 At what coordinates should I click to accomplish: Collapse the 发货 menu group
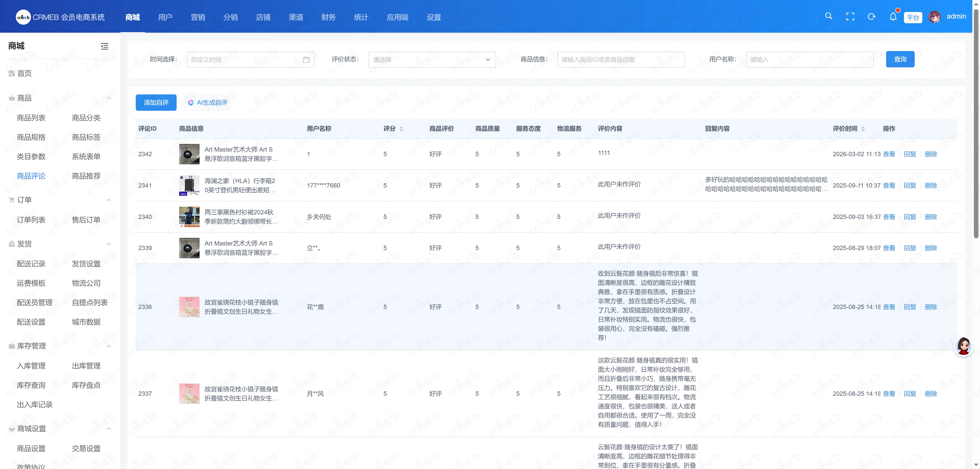[x=108, y=244]
